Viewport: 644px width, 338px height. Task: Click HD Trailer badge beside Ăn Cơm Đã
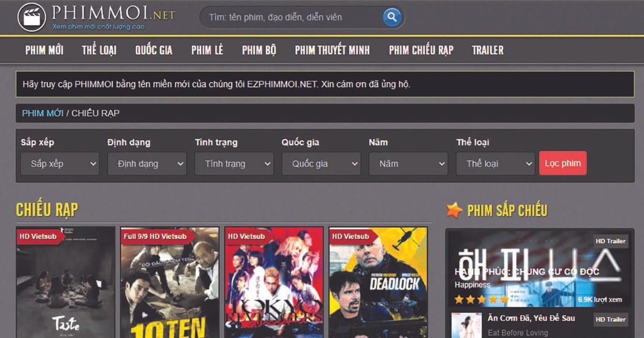(611, 319)
